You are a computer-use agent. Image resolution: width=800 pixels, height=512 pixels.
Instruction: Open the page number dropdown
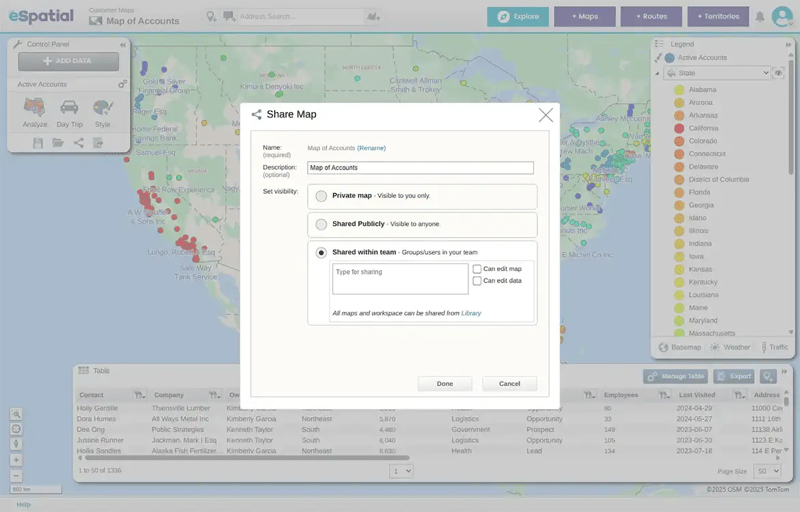(x=401, y=470)
